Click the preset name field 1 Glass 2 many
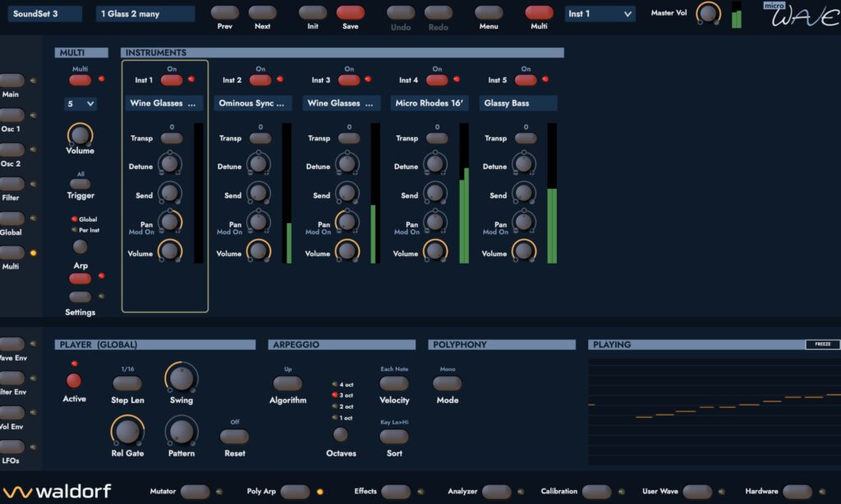 (145, 13)
